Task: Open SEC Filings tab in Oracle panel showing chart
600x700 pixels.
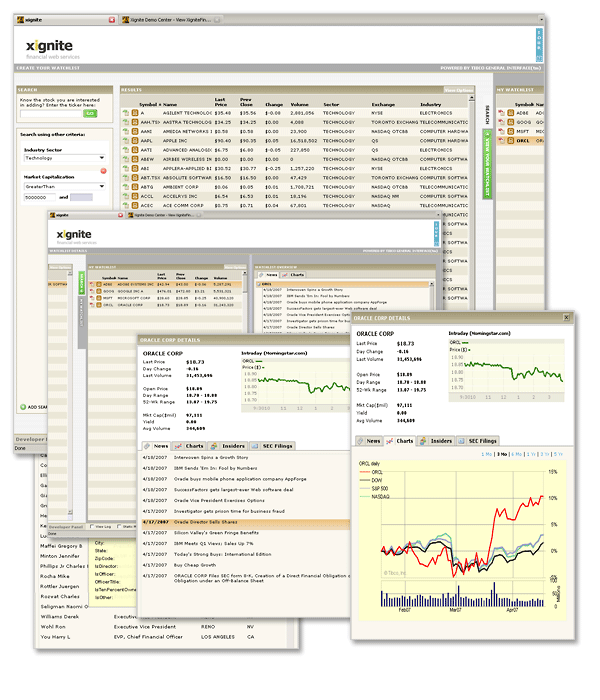Action: [477, 441]
